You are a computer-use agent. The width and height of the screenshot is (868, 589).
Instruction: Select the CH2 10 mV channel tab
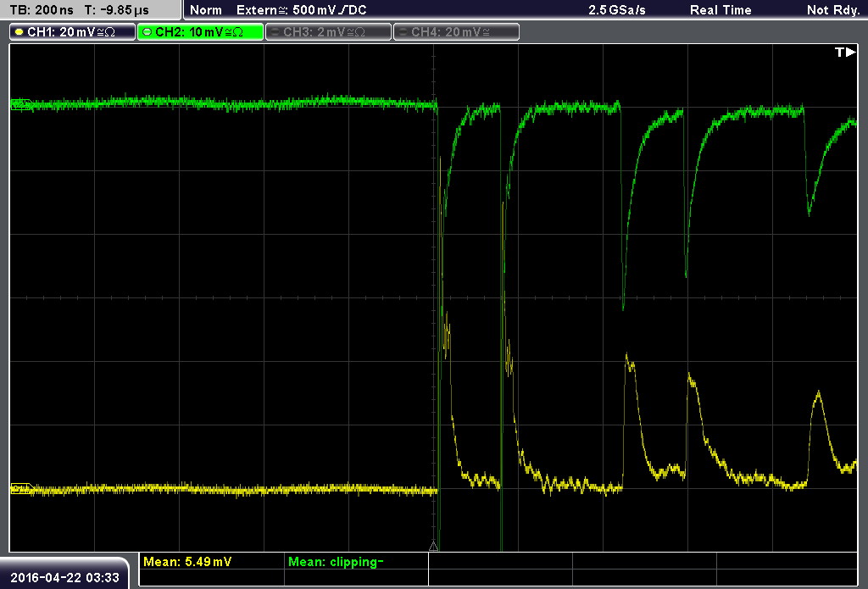(x=200, y=32)
